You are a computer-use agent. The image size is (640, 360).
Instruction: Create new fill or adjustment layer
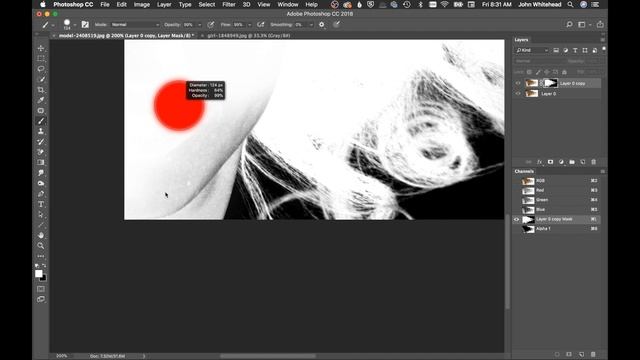point(561,162)
